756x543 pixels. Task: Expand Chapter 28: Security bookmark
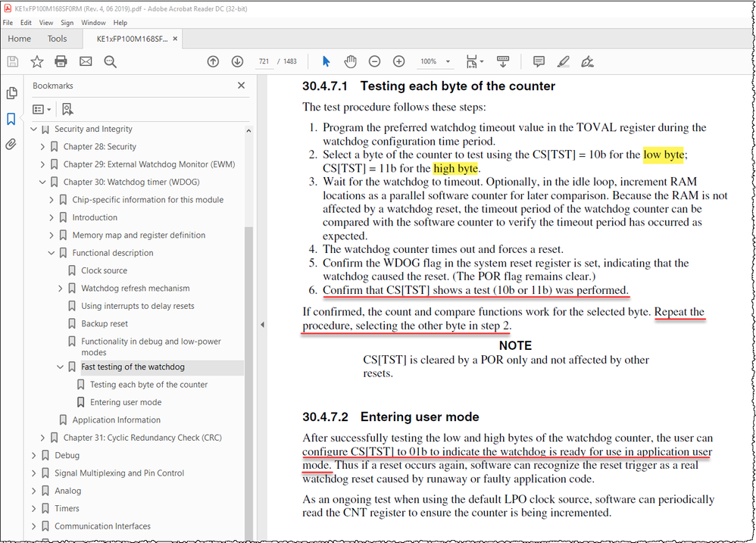click(x=42, y=147)
